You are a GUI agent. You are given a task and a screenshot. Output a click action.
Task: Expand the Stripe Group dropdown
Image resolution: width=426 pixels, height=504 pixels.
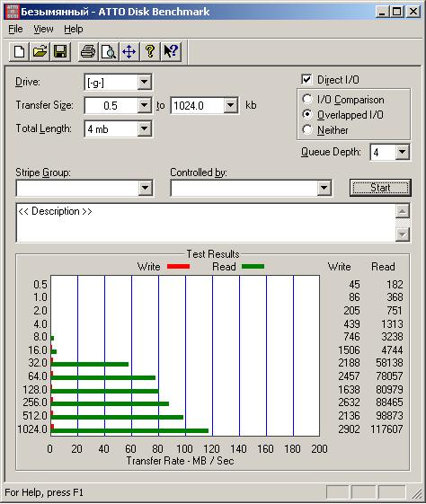tap(146, 188)
